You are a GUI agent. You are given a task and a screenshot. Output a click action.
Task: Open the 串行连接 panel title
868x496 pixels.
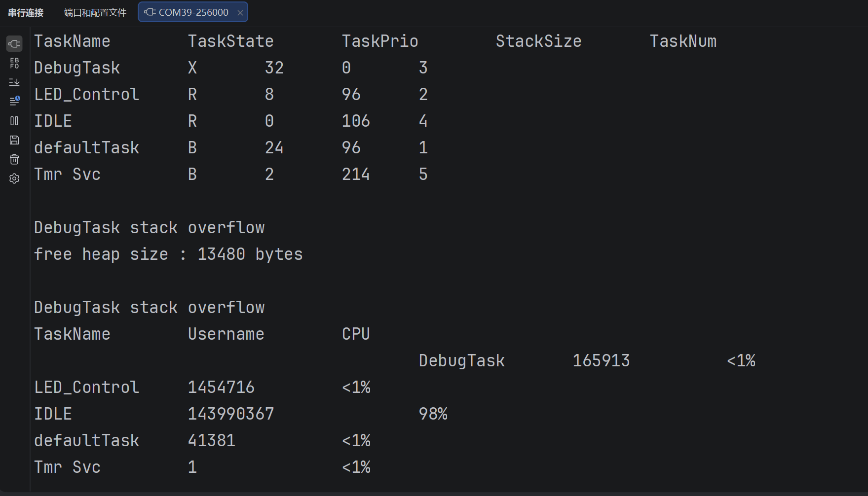coord(26,12)
